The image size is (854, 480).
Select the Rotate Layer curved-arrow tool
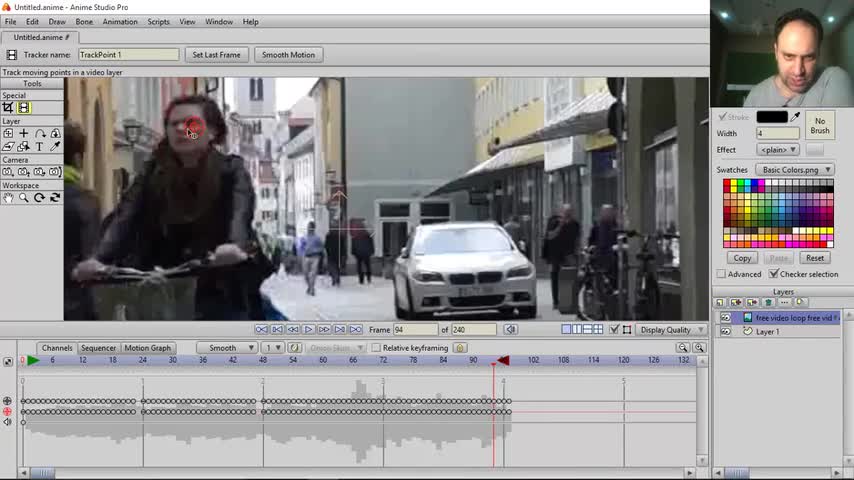point(40,133)
